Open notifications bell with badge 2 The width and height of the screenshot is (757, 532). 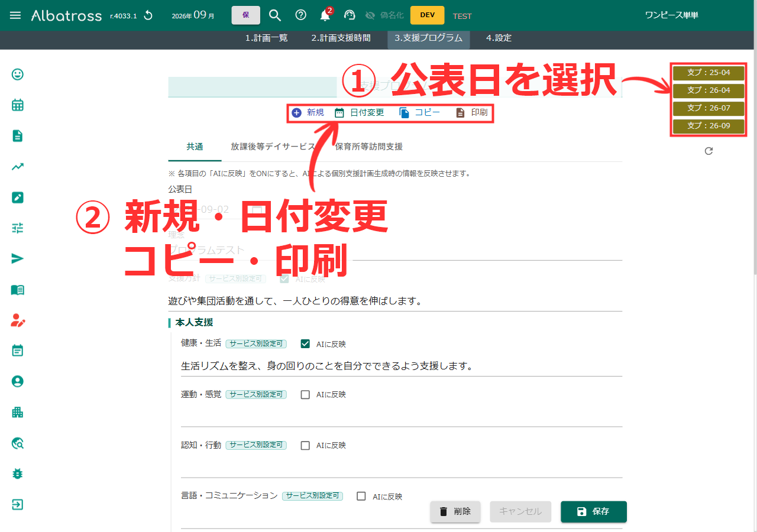click(x=326, y=15)
